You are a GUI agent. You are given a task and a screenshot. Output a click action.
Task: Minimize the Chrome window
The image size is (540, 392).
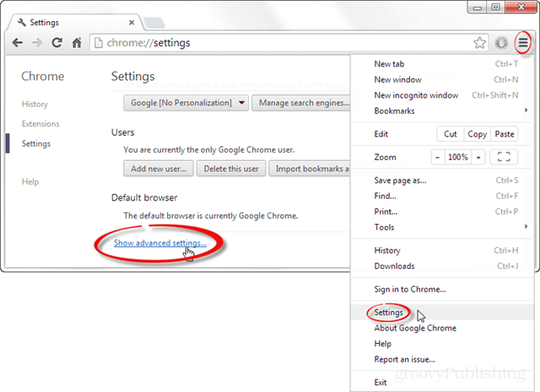pos(477,8)
